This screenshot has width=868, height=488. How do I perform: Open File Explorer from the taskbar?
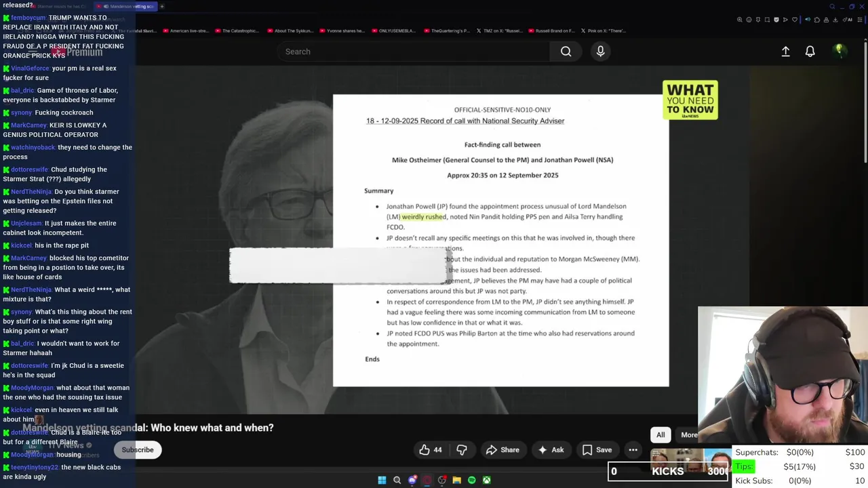point(457,480)
